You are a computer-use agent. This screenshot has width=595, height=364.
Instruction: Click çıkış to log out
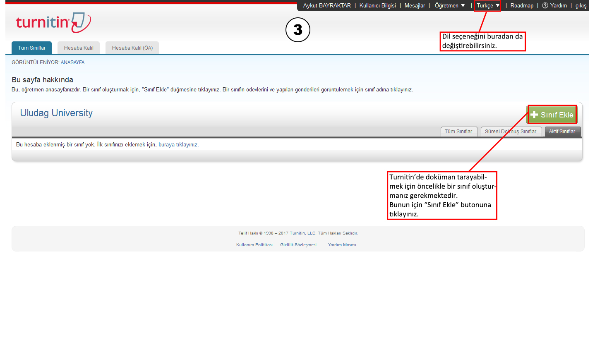[x=581, y=6]
